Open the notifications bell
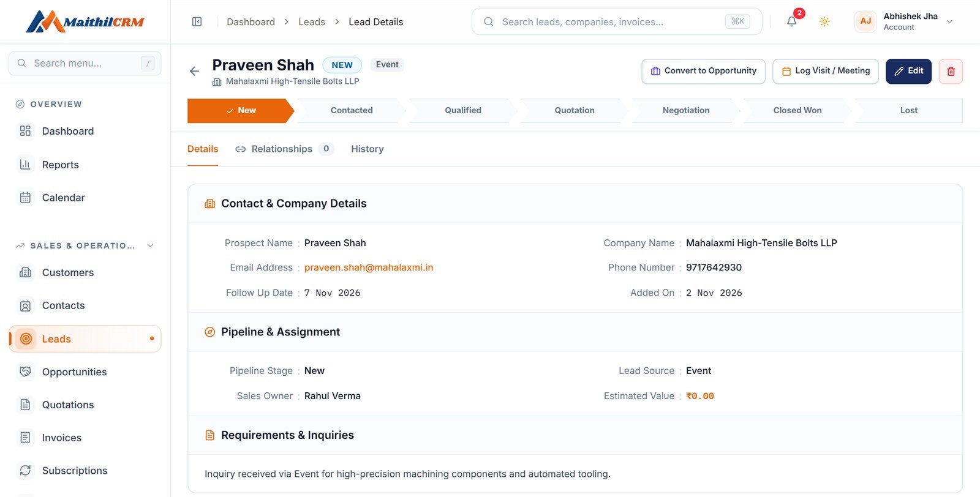980x497 pixels. [792, 22]
